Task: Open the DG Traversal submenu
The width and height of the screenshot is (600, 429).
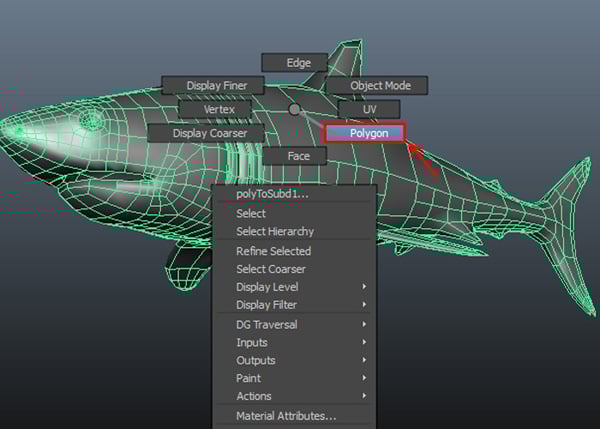Action: click(294, 325)
